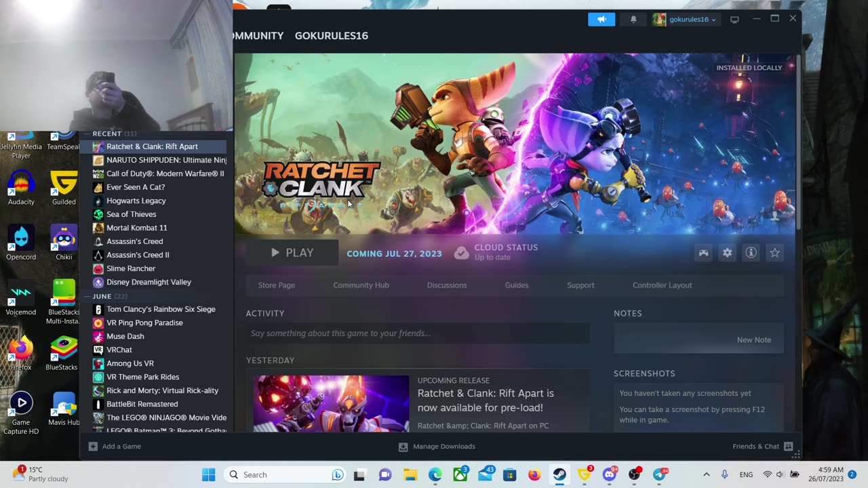This screenshot has height=488, width=868.
Task: Open Opencord desktop shortcut
Action: 21,243
